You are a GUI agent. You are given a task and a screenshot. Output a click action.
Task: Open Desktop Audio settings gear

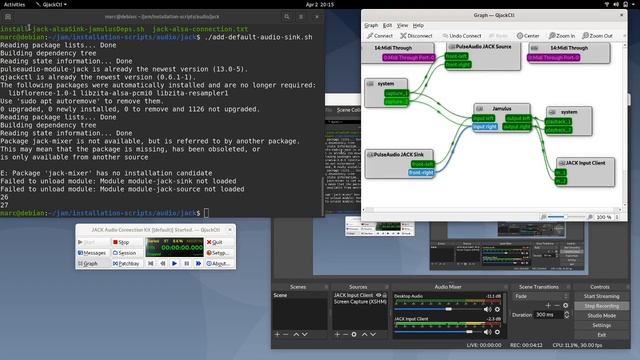[497, 309]
